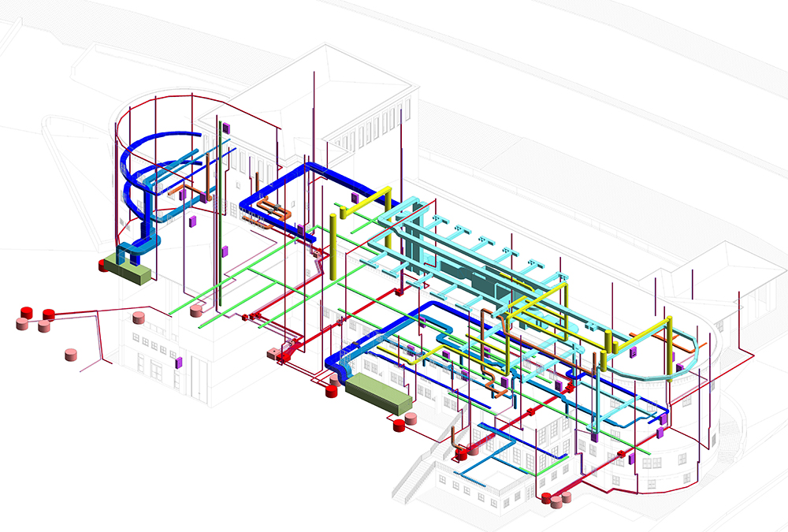Select the red cylinder beside small green unit
Image resolution: width=788 pixels, height=532 pixels.
pos(102,265)
